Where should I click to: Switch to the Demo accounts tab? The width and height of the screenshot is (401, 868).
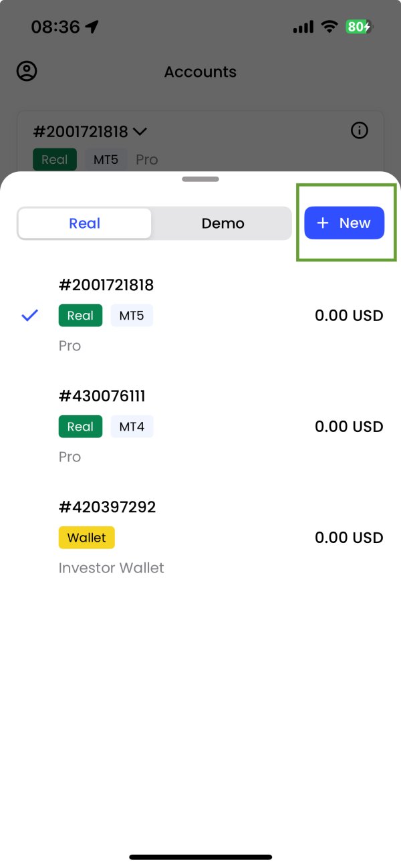223,223
